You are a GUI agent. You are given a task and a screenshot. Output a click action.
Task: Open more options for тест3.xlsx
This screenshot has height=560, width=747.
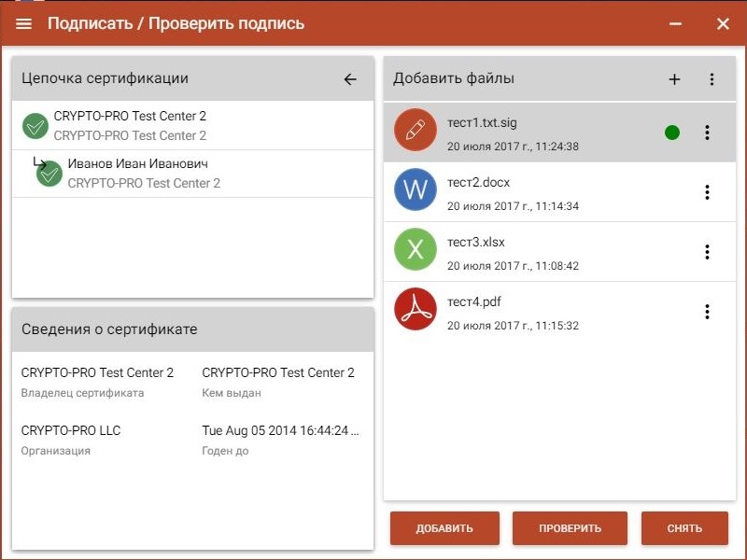coord(707,252)
